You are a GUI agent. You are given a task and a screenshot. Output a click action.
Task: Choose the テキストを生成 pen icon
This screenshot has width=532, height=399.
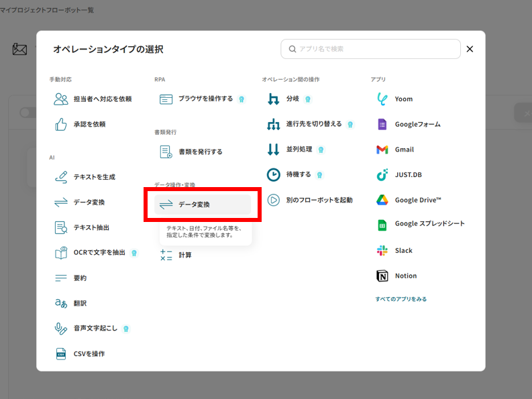[x=61, y=177]
